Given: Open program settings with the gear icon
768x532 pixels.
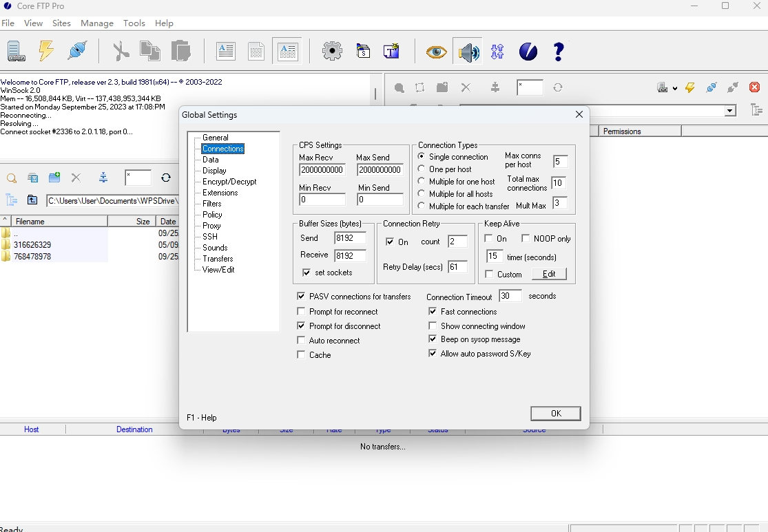Looking at the screenshot, I should (332, 50).
